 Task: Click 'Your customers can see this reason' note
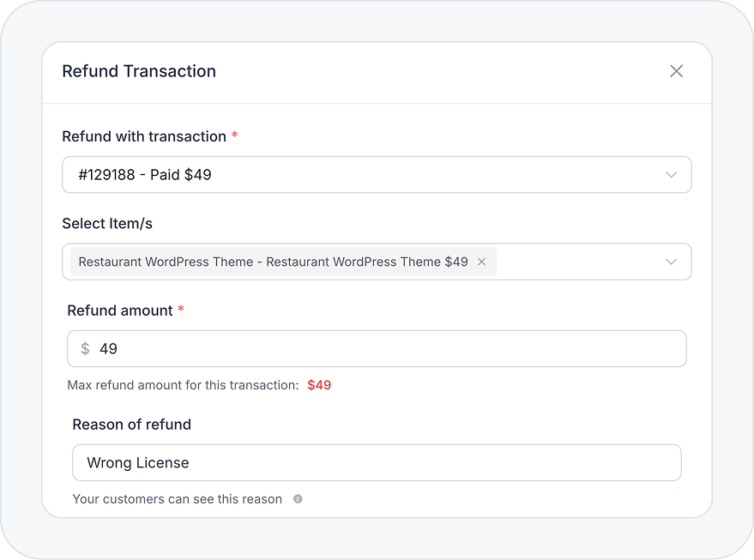pos(177,499)
